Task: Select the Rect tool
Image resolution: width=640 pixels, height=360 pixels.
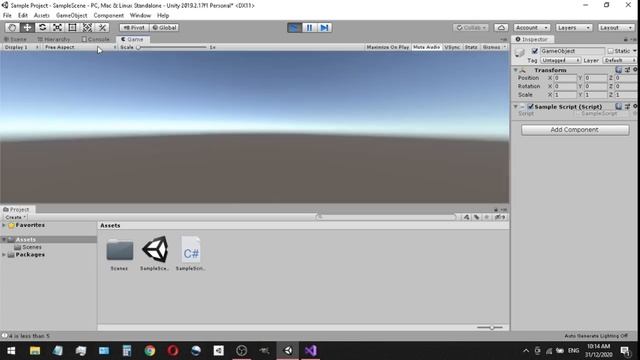Action: [x=72, y=27]
